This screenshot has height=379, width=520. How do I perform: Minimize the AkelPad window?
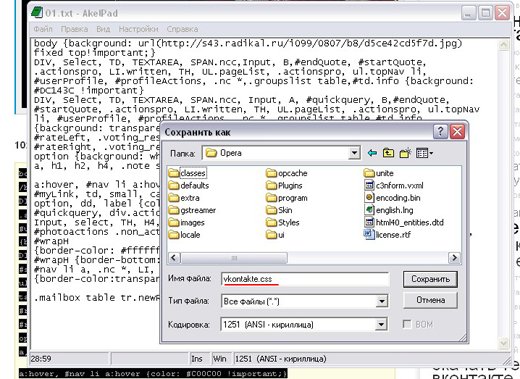point(468,13)
